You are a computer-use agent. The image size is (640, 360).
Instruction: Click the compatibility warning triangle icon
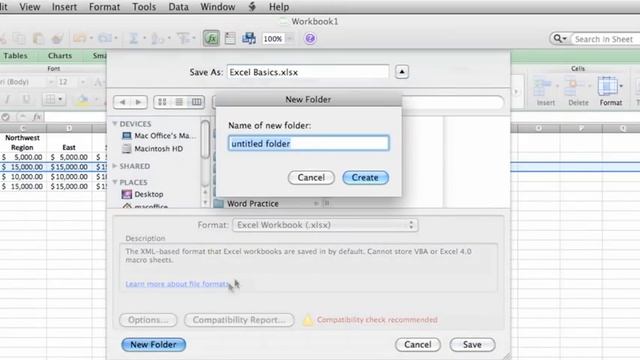[x=308, y=320]
